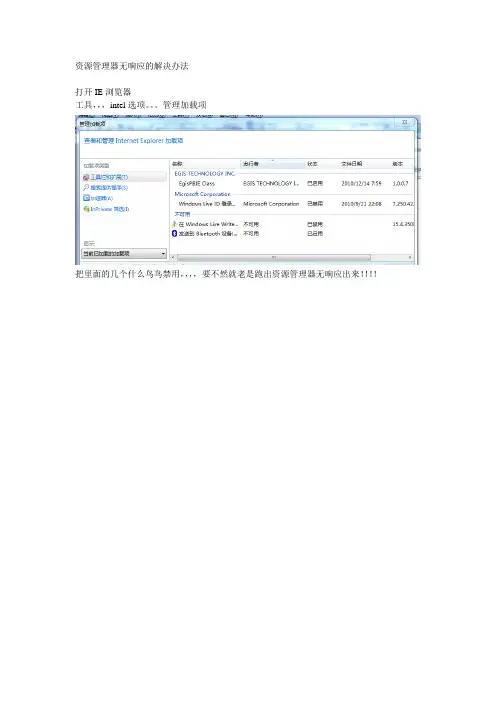Click the Microsoft Corporation publisher cell

(271, 204)
